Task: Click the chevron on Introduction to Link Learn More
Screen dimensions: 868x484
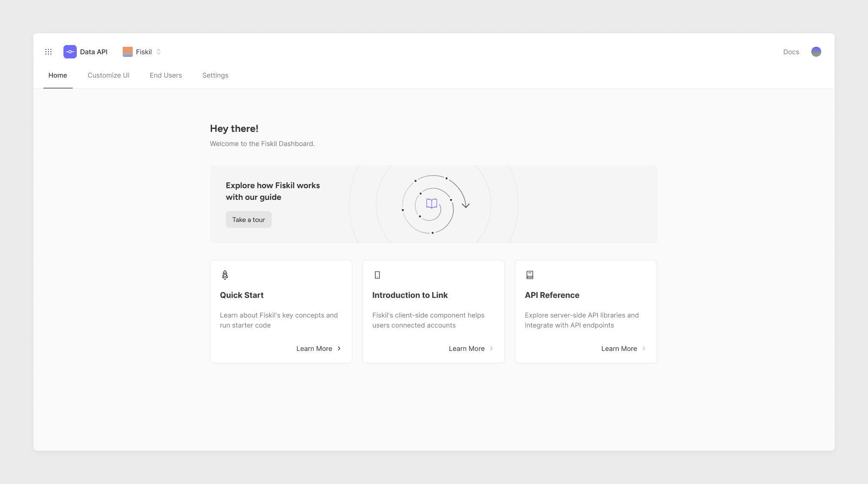Action: pyautogui.click(x=492, y=348)
